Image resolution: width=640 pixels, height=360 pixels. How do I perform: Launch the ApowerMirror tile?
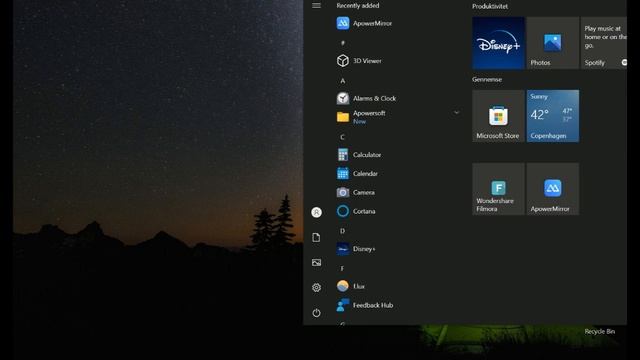coord(553,189)
